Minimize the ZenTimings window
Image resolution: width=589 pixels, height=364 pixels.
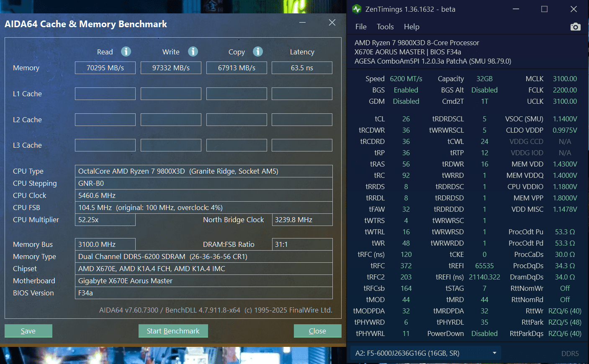pyautogui.click(x=516, y=9)
